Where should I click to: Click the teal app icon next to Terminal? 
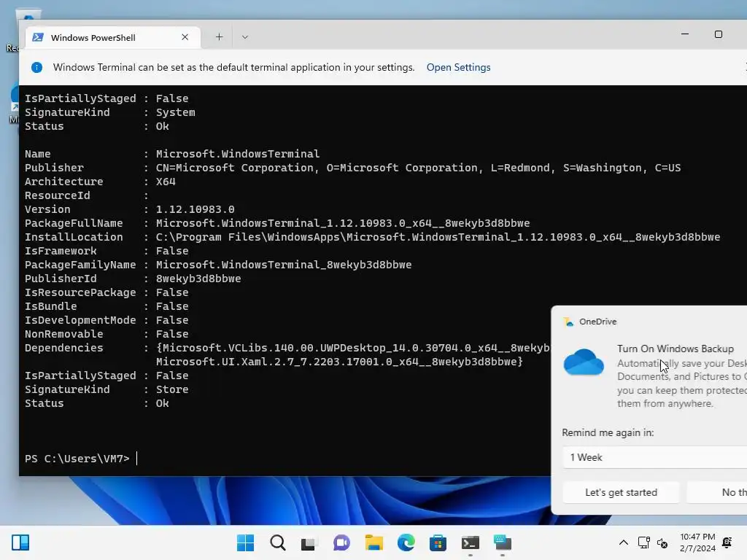(x=503, y=542)
